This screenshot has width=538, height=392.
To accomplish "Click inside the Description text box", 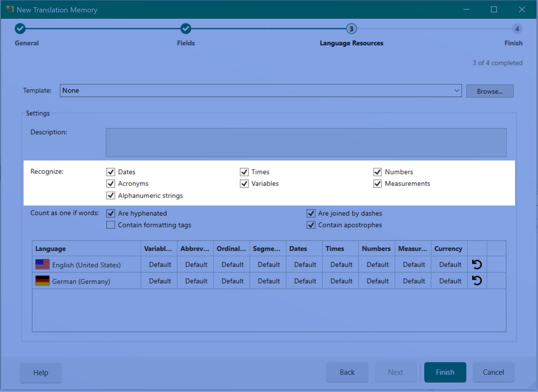I will click(306, 142).
